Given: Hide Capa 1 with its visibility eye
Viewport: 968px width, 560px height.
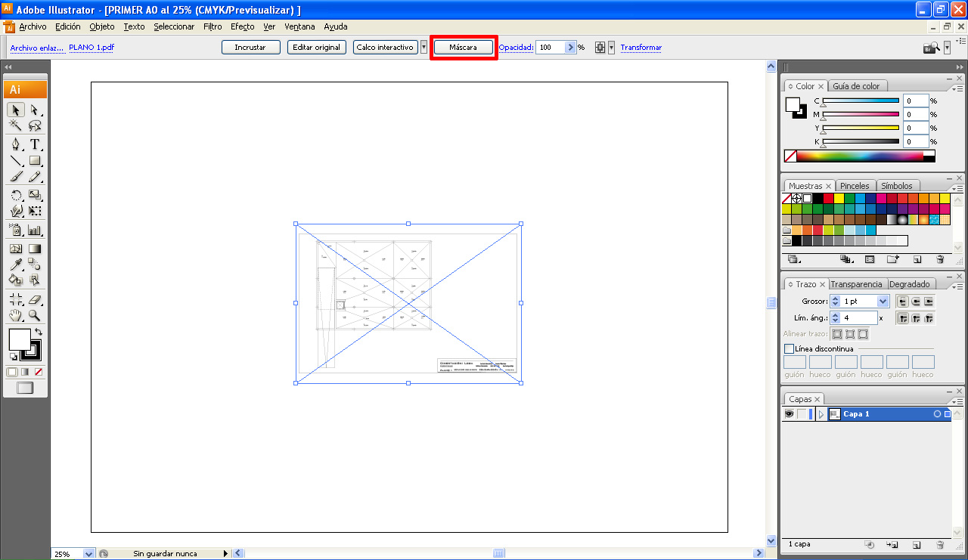Looking at the screenshot, I should pyautogui.click(x=789, y=413).
